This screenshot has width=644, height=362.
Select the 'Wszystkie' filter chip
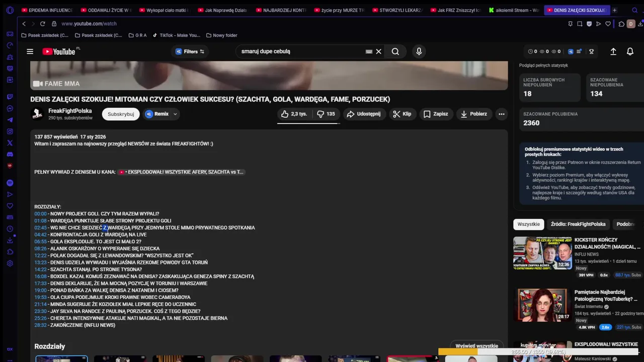click(x=528, y=224)
